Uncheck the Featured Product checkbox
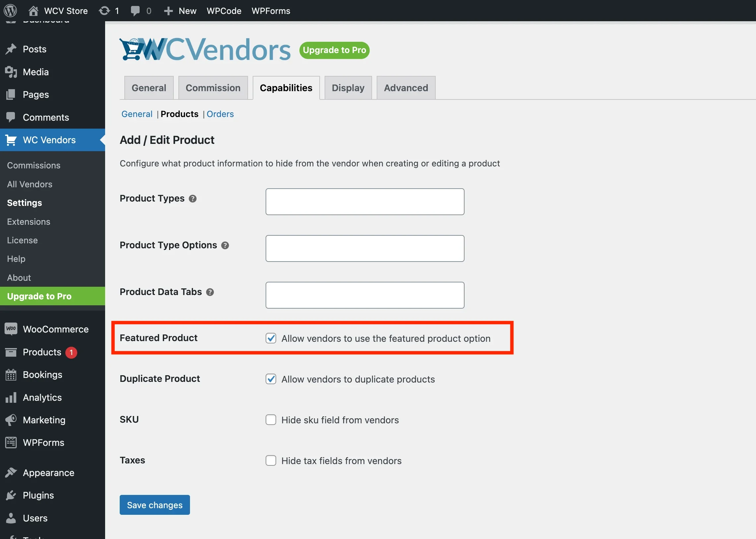Image resolution: width=756 pixels, height=539 pixels. point(271,338)
